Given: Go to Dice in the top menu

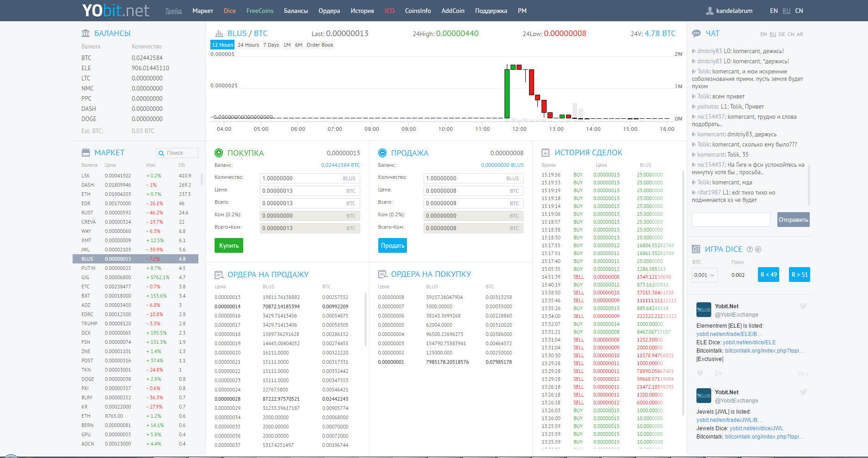Looking at the screenshot, I should pyautogui.click(x=230, y=11).
